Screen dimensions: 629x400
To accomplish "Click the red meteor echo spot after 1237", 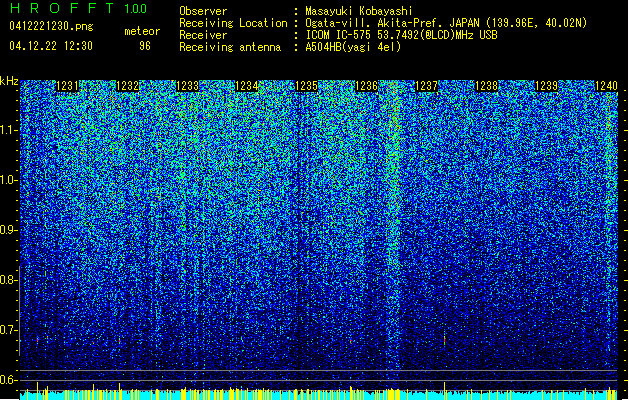I will pyautogui.click(x=444, y=340).
